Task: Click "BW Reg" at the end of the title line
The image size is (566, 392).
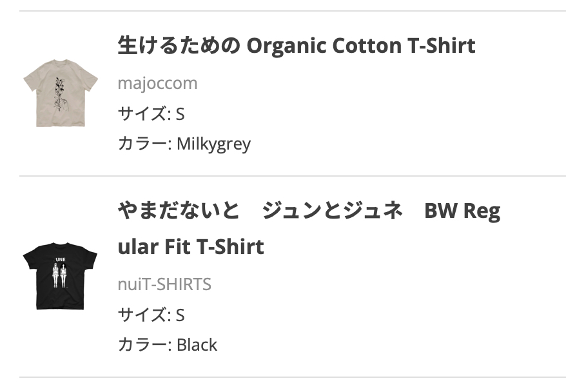Action: (462, 211)
